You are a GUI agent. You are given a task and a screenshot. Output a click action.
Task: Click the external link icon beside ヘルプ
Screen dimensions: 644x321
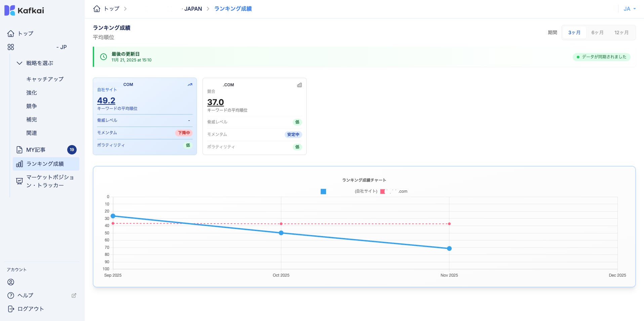[74, 295]
